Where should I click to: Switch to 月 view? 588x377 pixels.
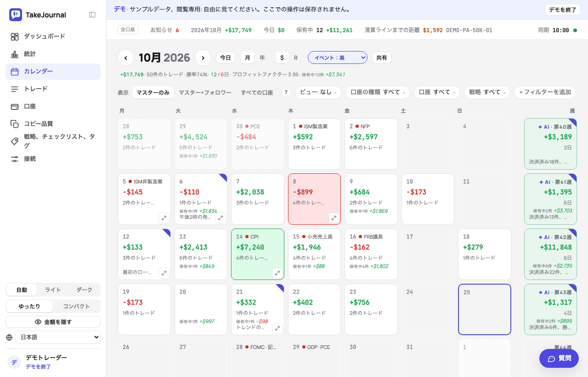click(x=247, y=57)
